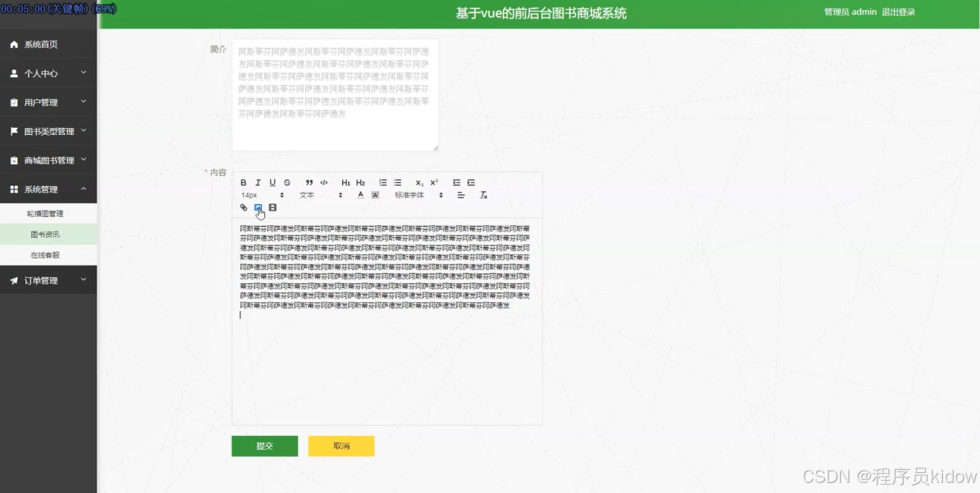The image size is (980, 493).
Task: Toggle italic formatting in editor
Action: [258, 183]
